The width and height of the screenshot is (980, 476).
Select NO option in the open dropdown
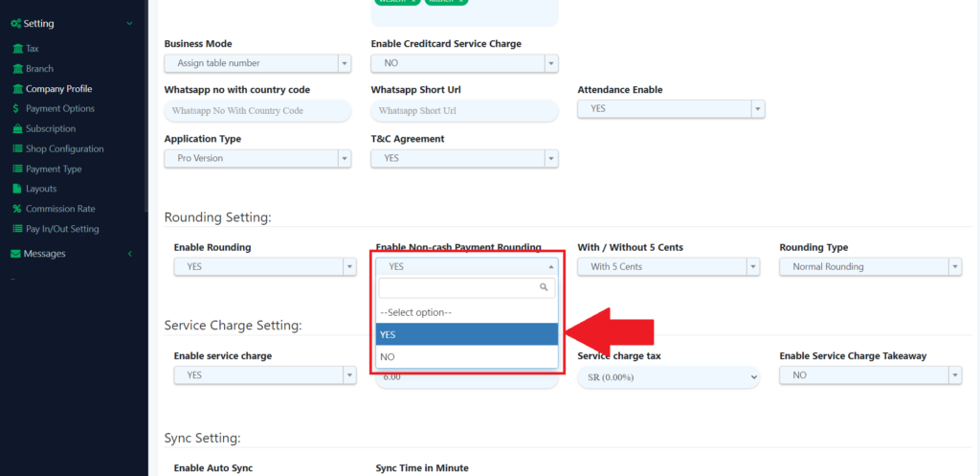[467, 357]
